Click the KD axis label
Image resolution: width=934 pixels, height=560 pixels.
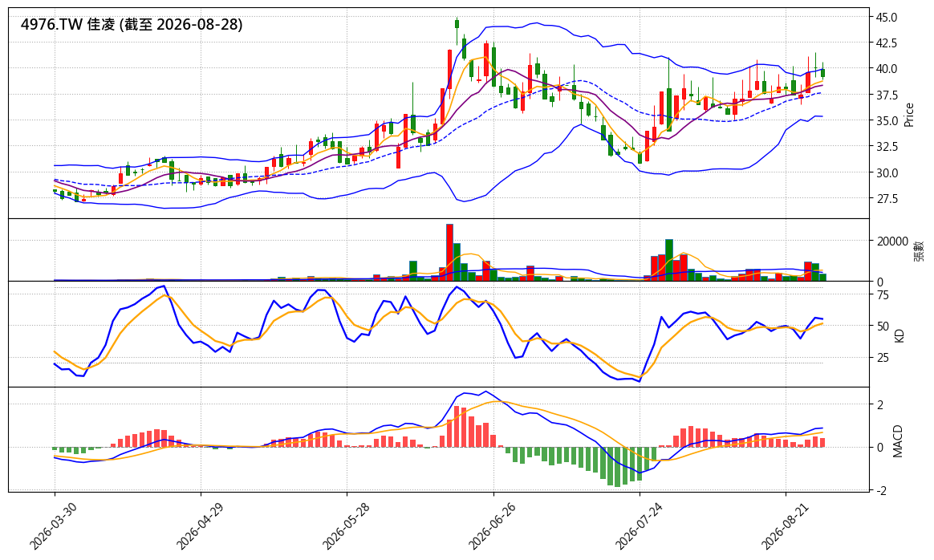click(899, 335)
